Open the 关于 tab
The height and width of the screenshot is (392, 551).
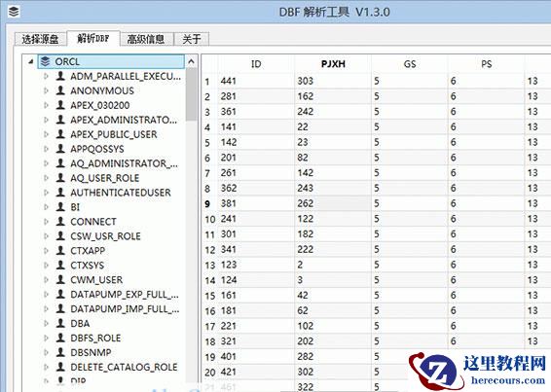(x=192, y=39)
